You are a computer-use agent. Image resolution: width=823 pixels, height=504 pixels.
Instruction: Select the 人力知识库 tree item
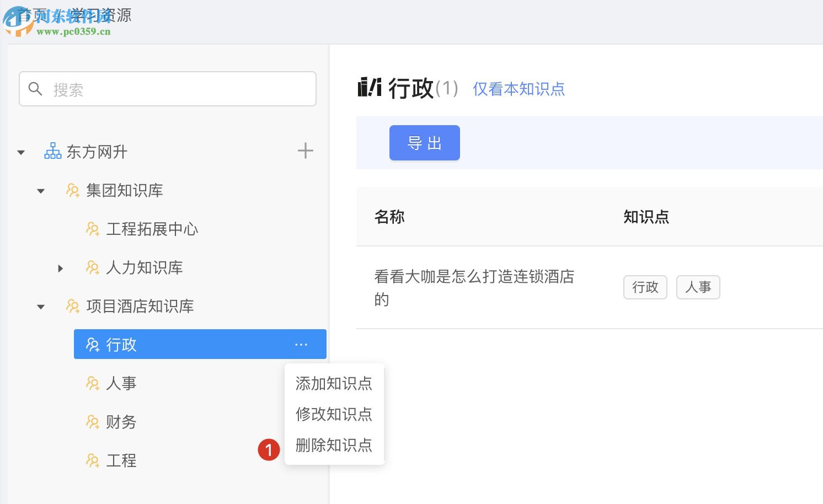pos(145,267)
